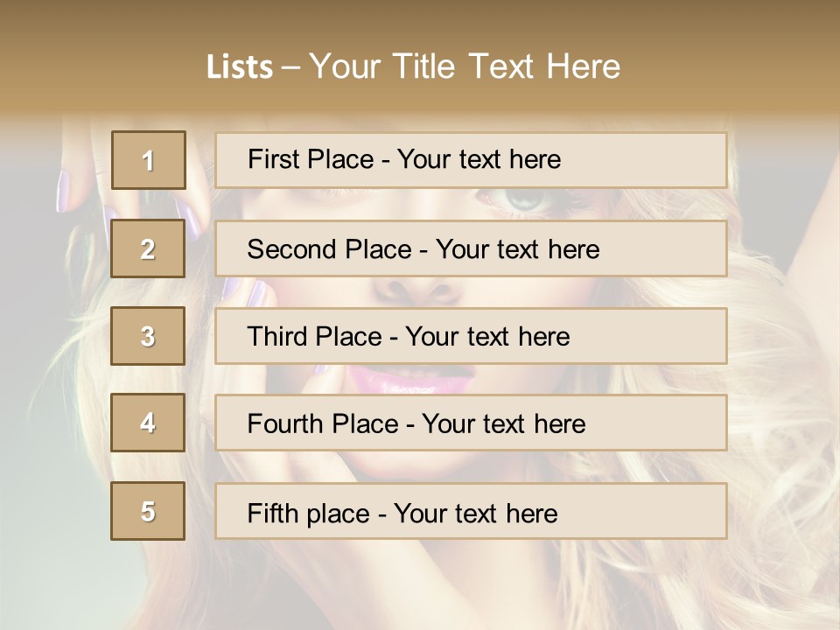Click the number 1 box

pyautogui.click(x=148, y=160)
